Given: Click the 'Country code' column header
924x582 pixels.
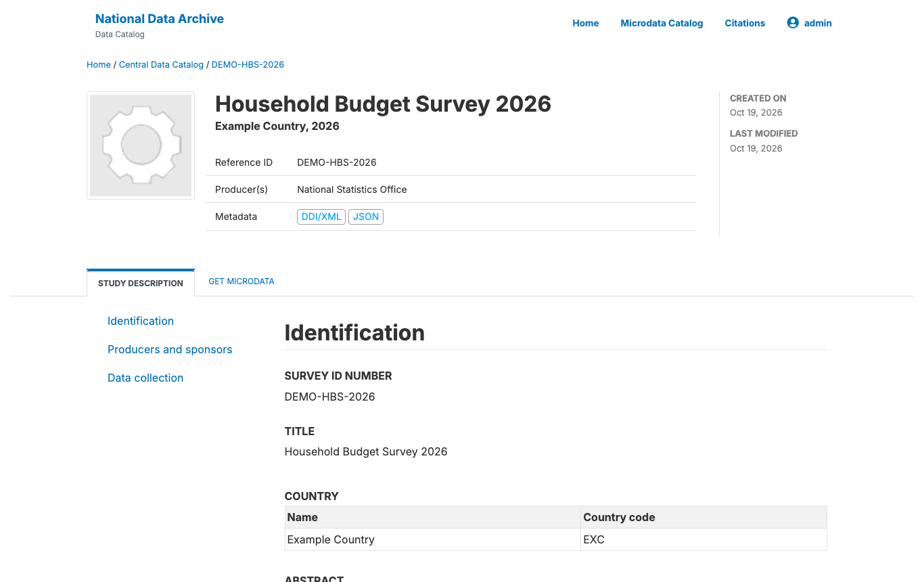Looking at the screenshot, I should point(703,517).
